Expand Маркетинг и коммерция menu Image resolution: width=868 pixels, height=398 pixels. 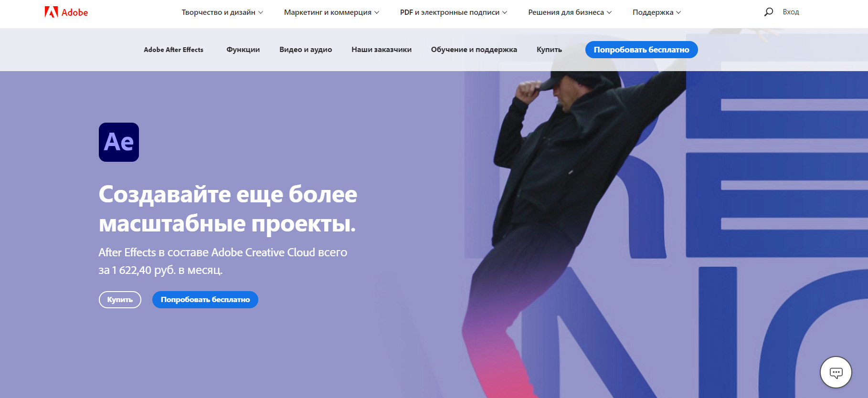pos(332,12)
